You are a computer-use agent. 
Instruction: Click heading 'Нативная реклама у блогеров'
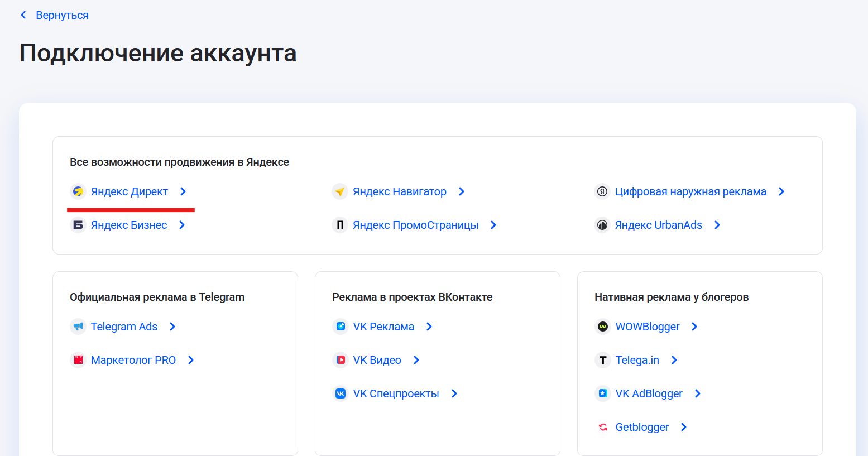(672, 297)
